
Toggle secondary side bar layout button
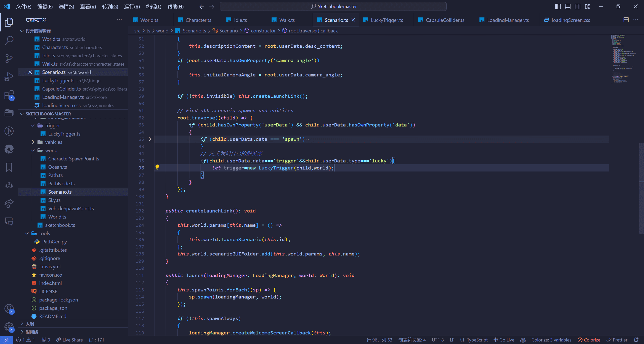[x=578, y=7]
